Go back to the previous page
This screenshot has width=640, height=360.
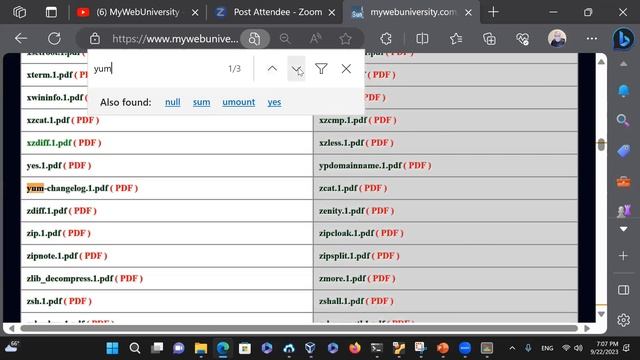(20, 39)
